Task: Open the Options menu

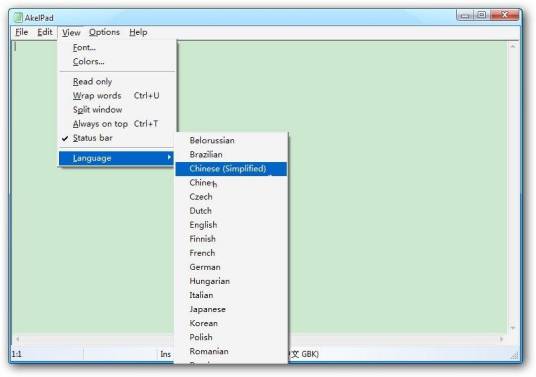Action: 104,32
